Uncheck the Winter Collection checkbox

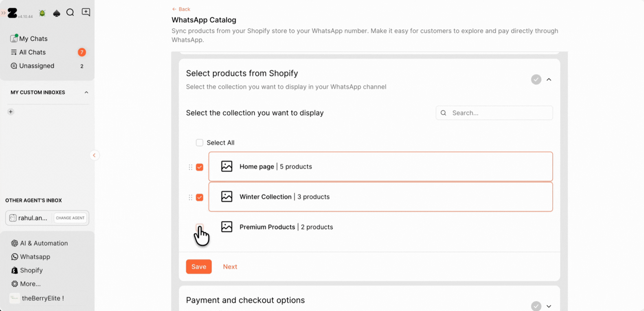(200, 197)
